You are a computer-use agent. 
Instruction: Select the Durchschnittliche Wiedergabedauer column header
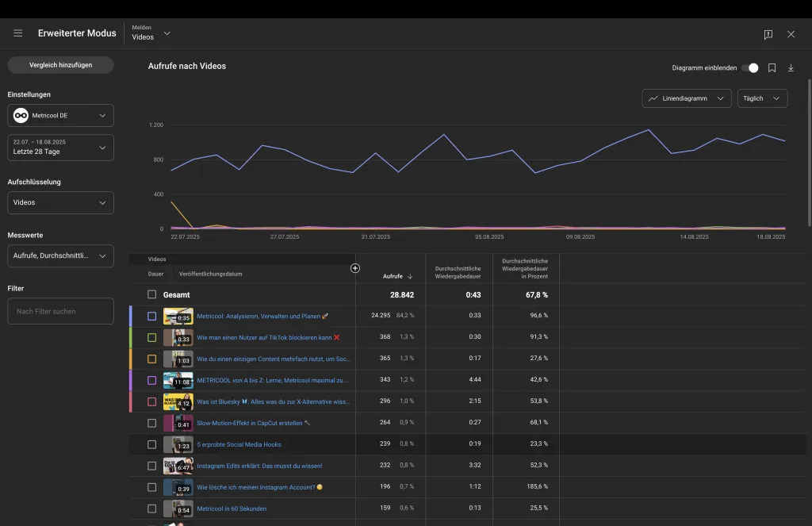[x=458, y=273]
